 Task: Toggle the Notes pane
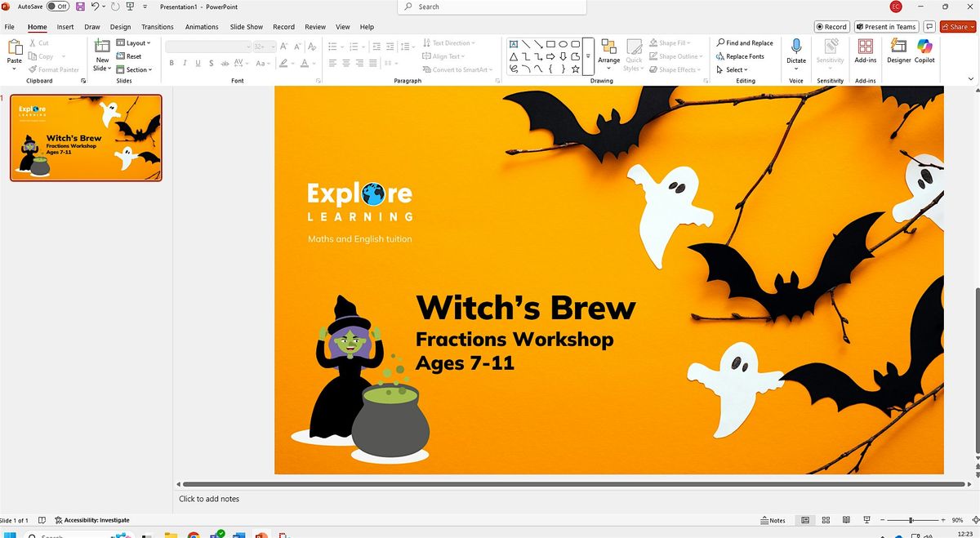(773, 520)
